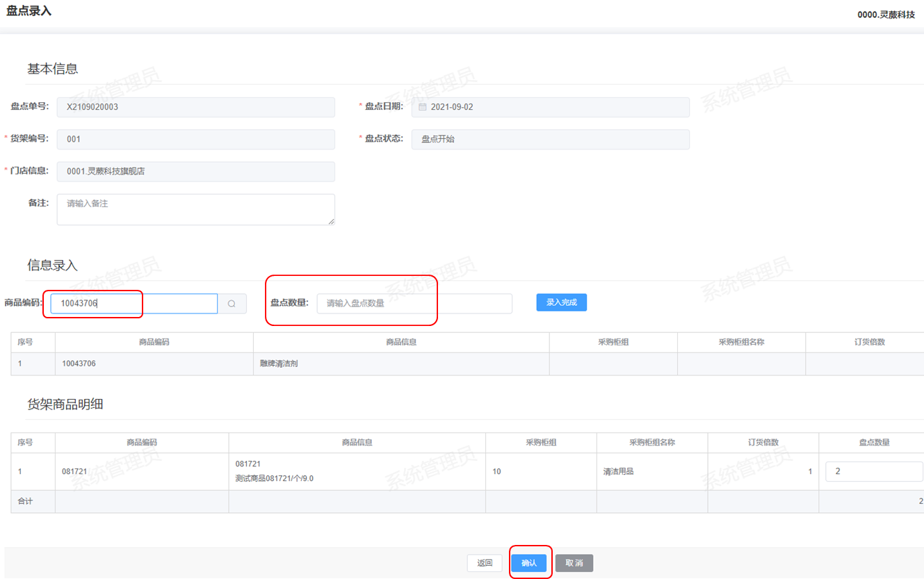Cancel with the 取消 button
Image resolution: width=924 pixels, height=579 pixels.
coord(574,563)
